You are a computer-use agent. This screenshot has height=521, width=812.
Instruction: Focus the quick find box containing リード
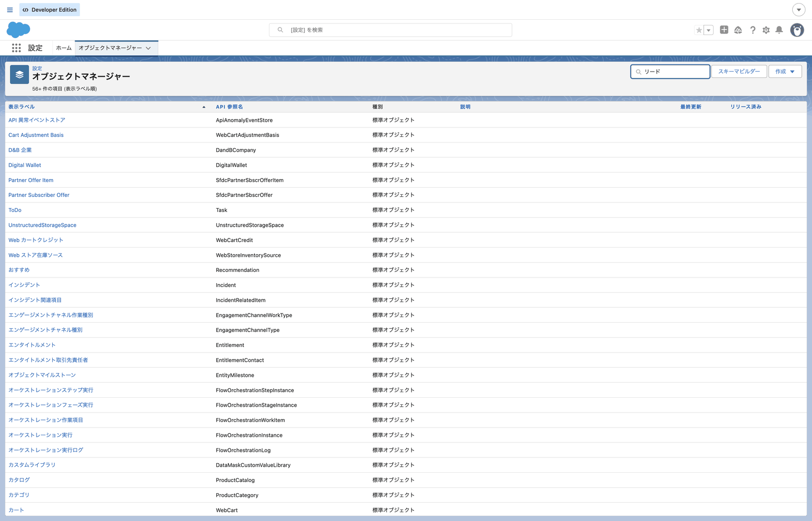click(670, 72)
